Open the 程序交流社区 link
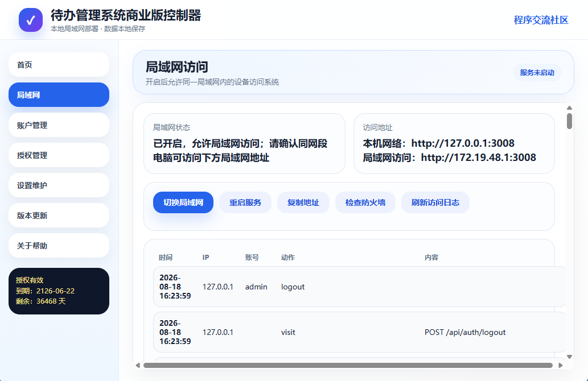Viewport: 588px width, 381px height. pos(541,20)
